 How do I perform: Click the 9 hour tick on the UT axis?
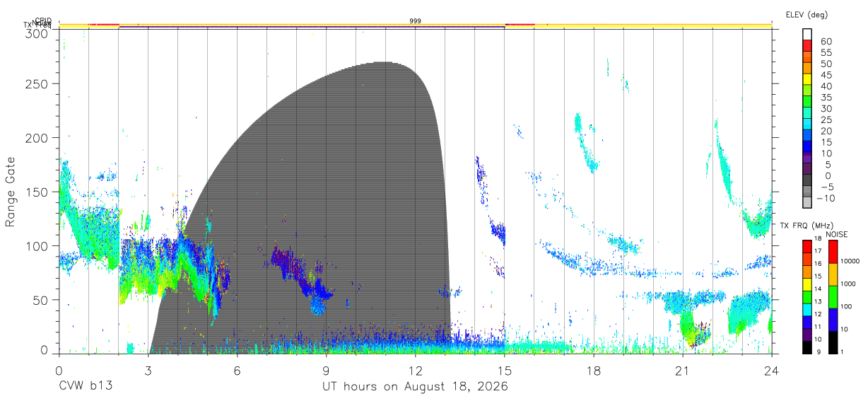(327, 369)
